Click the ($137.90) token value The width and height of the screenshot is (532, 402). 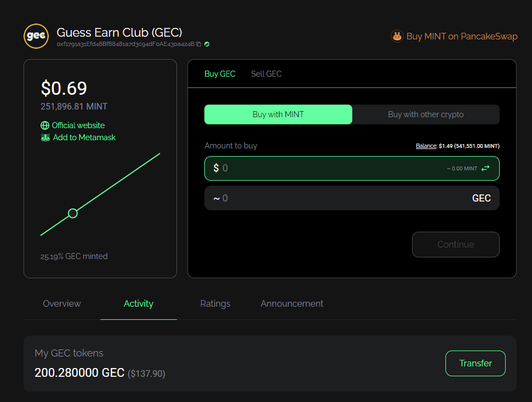coord(147,374)
